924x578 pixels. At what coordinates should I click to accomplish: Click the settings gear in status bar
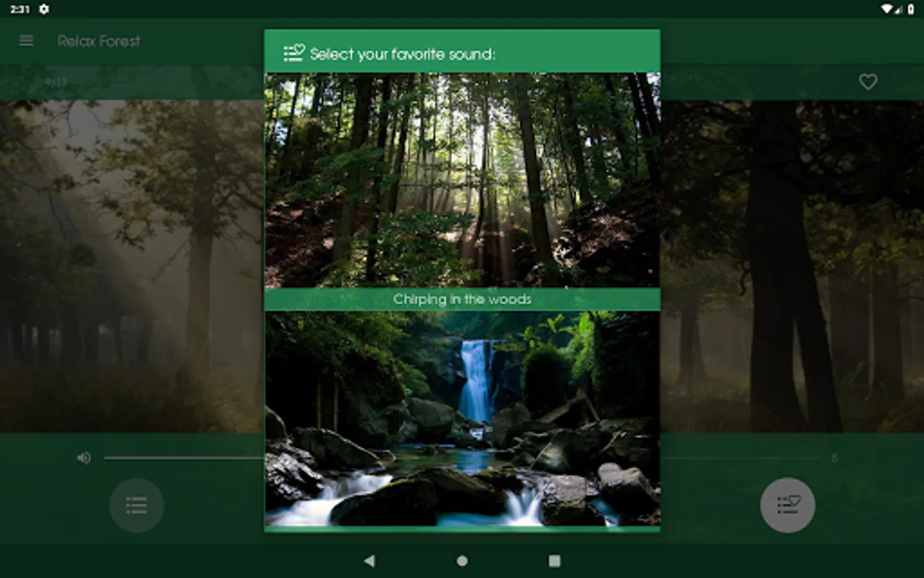pyautogui.click(x=44, y=9)
